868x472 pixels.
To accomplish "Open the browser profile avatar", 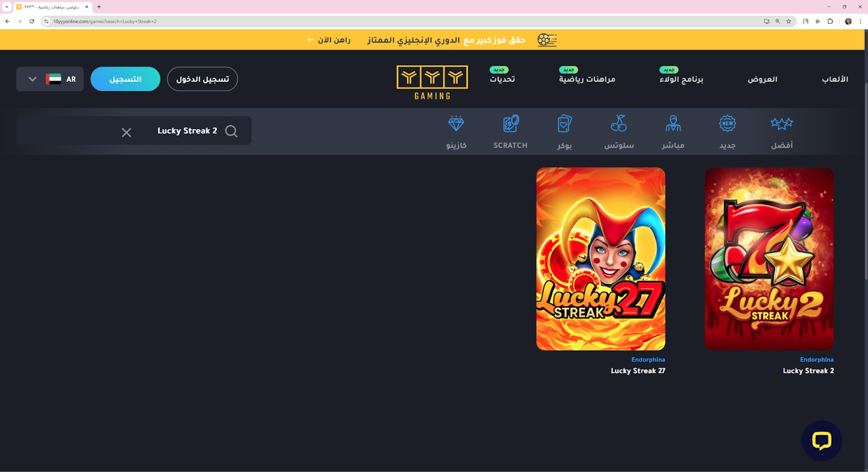I will click(x=848, y=21).
